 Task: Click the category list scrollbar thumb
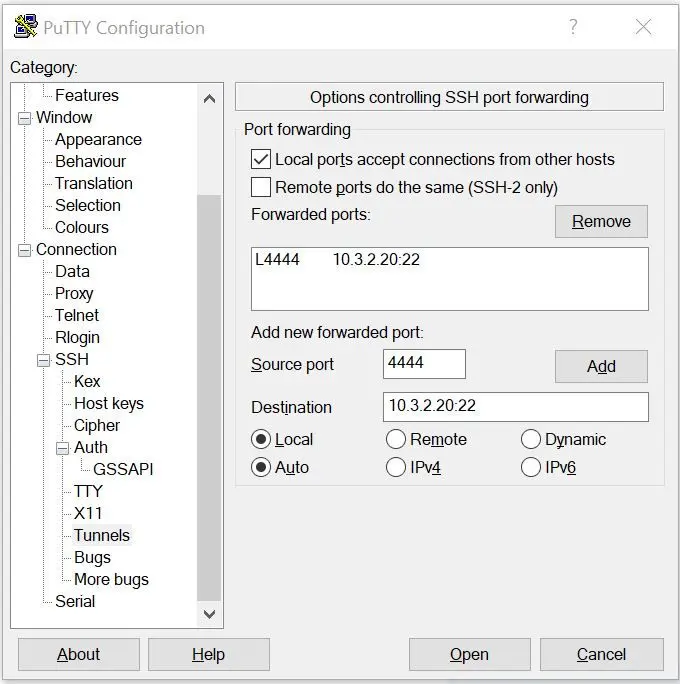click(x=209, y=397)
